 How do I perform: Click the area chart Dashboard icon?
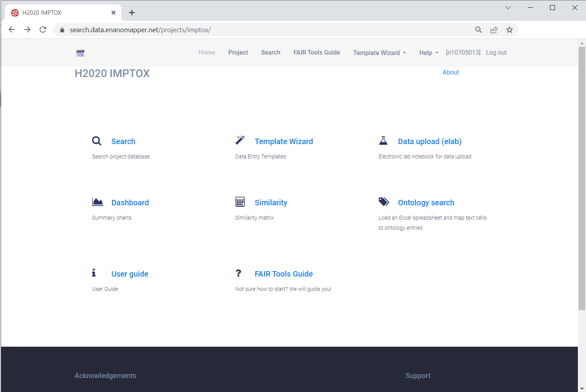[98, 202]
